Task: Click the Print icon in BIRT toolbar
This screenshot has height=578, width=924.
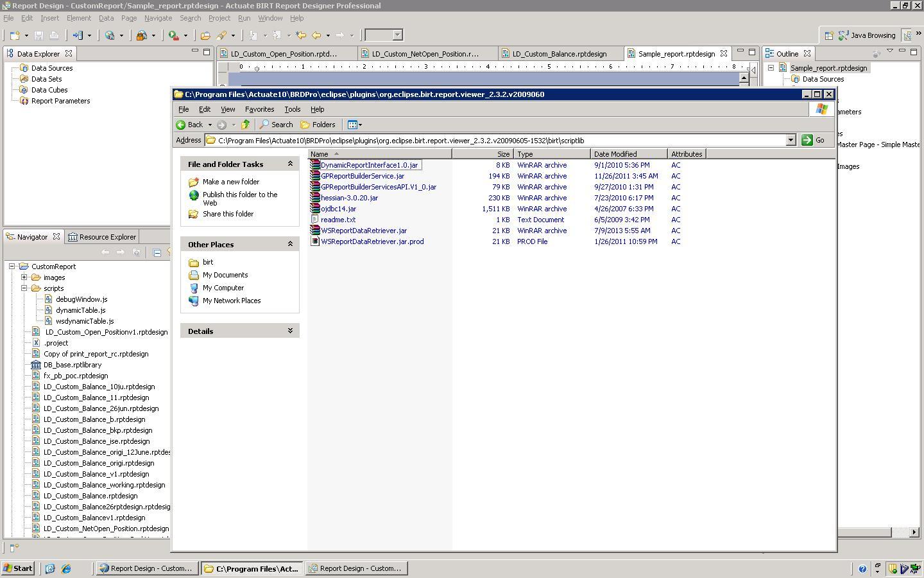Action: 54,35
